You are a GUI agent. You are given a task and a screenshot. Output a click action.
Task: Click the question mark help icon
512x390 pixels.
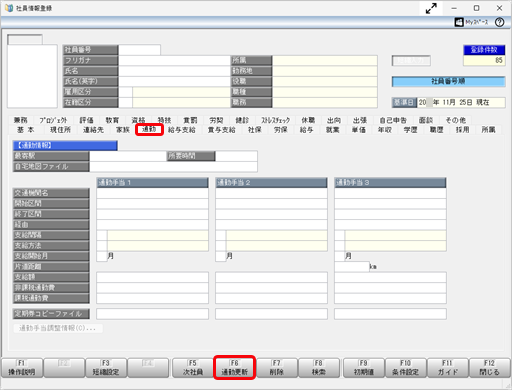click(499, 22)
